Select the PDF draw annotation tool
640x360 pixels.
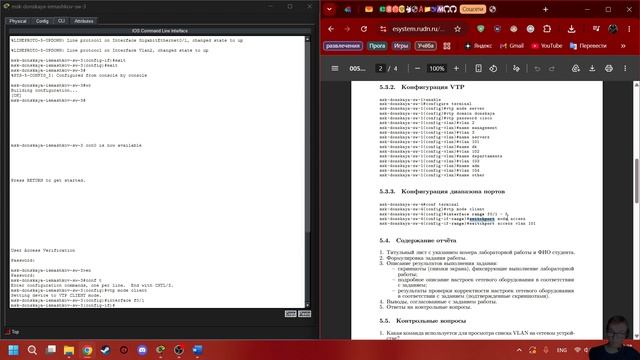[516, 69]
